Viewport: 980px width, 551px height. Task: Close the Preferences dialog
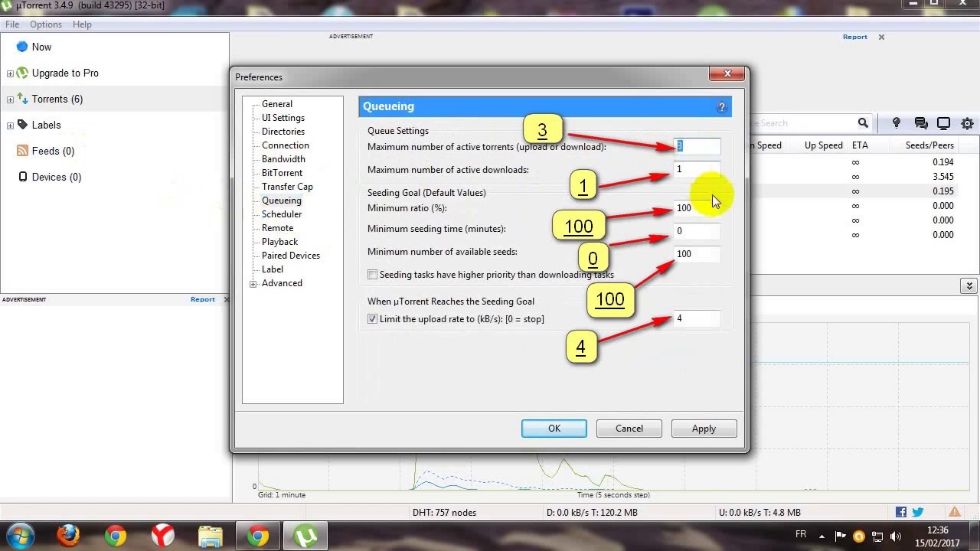pyautogui.click(x=727, y=73)
